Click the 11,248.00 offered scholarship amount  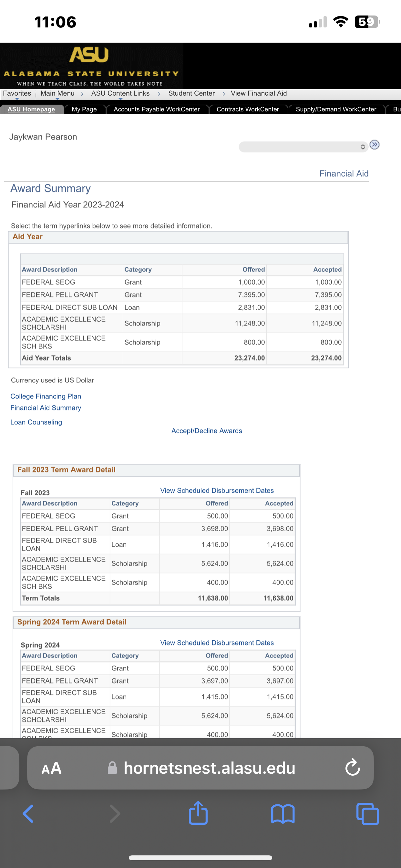250,323
